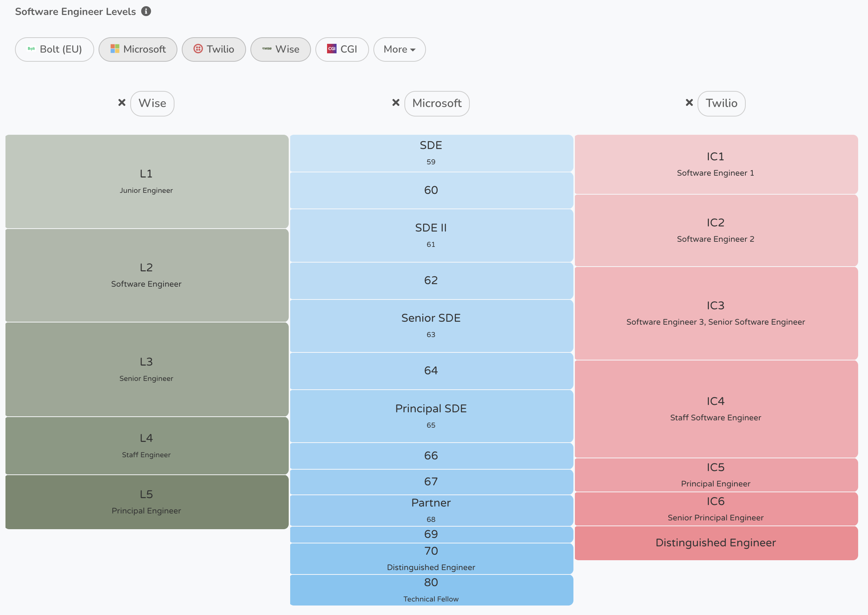The image size is (868, 615).
Task: Select Twilio IC1 Software Engineer 1 block
Action: pyautogui.click(x=716, y=164)
